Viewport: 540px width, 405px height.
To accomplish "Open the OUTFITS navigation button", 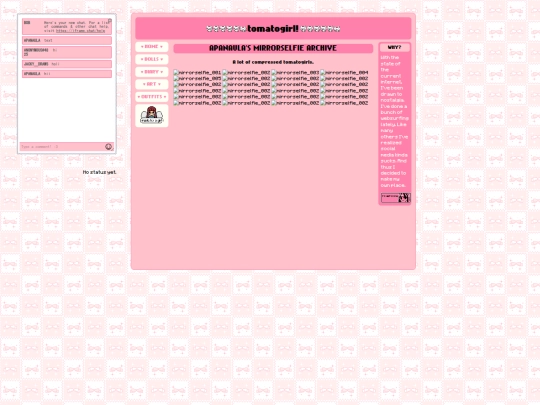I will tap(152, 97).
